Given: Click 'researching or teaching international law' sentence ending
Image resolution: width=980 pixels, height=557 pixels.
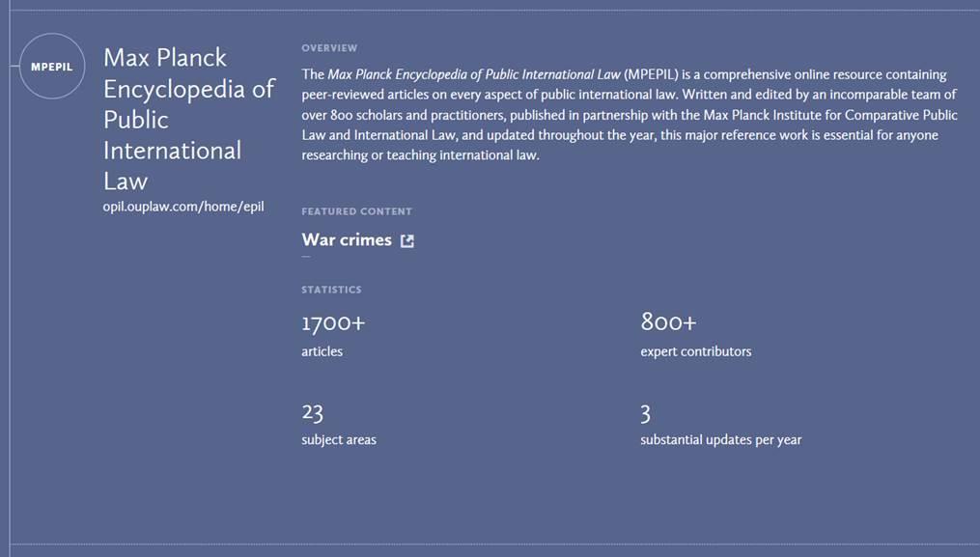Looking at the screenshot, I should [421, 155].
